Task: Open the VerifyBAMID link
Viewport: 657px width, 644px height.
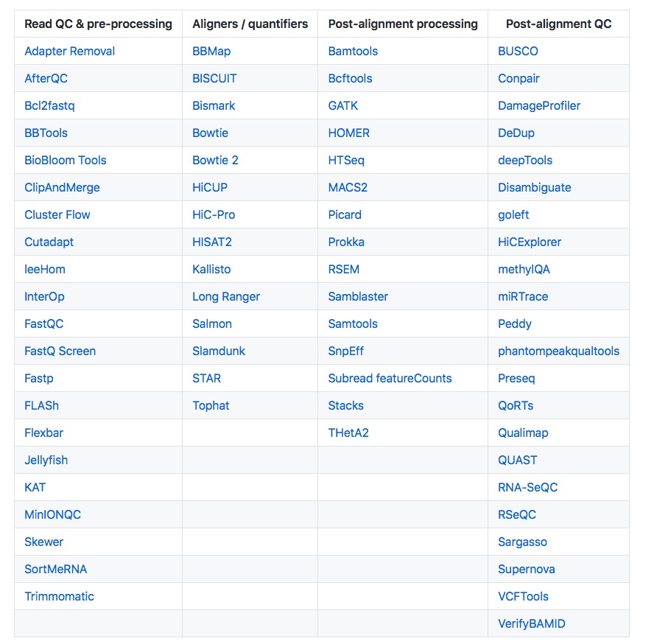Action: [532, 623]
